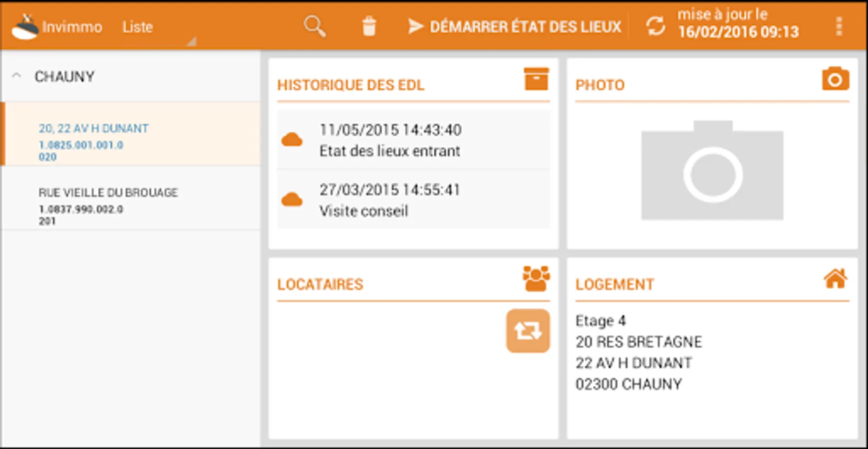The image size is (868, 449).
Task: Open the search icon in the toolbar
Action: pyautogui.click(x=313, y=25)
